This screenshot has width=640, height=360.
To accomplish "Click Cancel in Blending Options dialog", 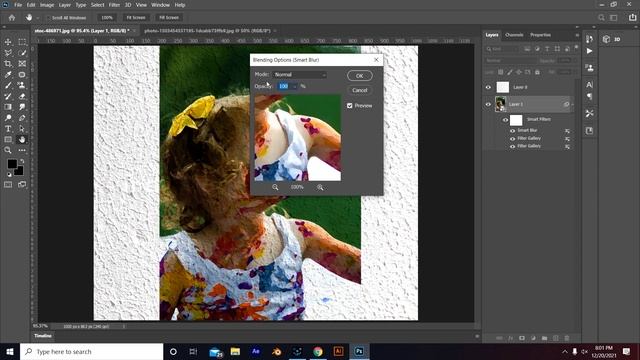I will pyautogui.click(x=360, y=90).
